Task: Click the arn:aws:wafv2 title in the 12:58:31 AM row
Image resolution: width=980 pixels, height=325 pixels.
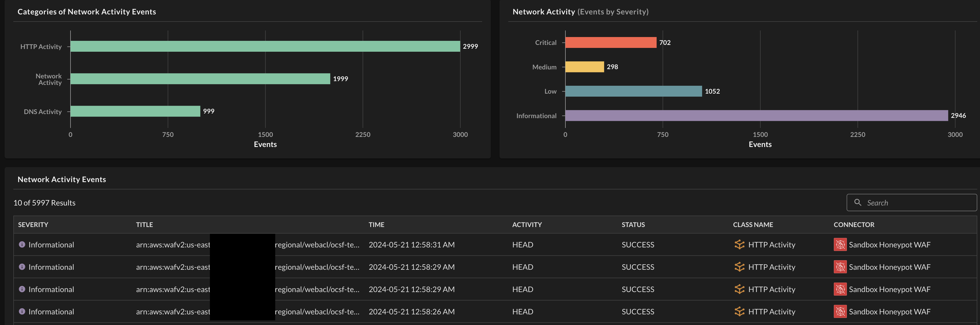Action: point(248,245)
